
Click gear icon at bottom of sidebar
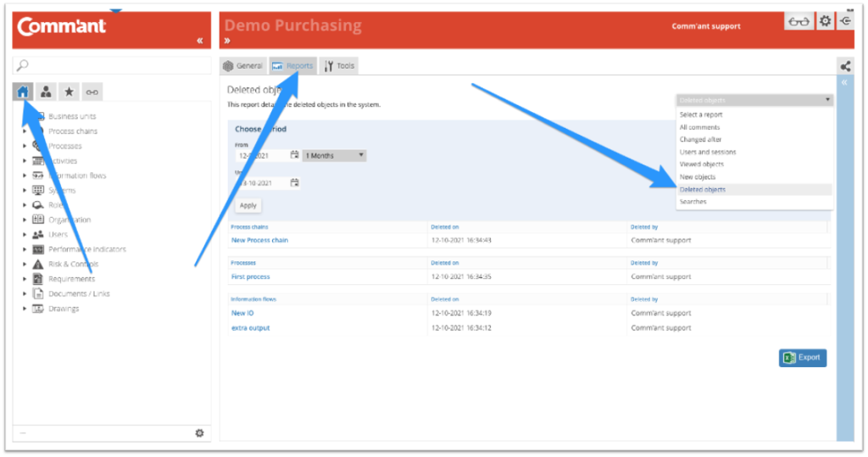coord(199,432)
